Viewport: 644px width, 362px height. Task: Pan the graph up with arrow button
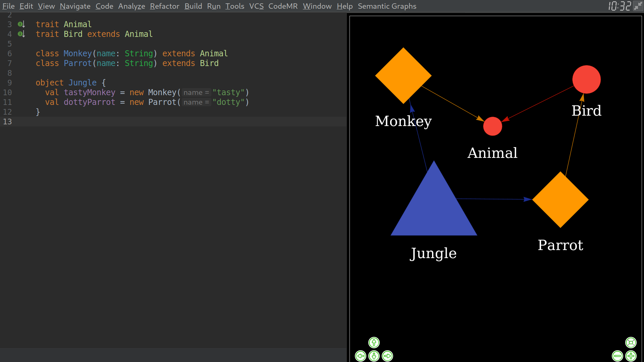click(x=374, y=343)
